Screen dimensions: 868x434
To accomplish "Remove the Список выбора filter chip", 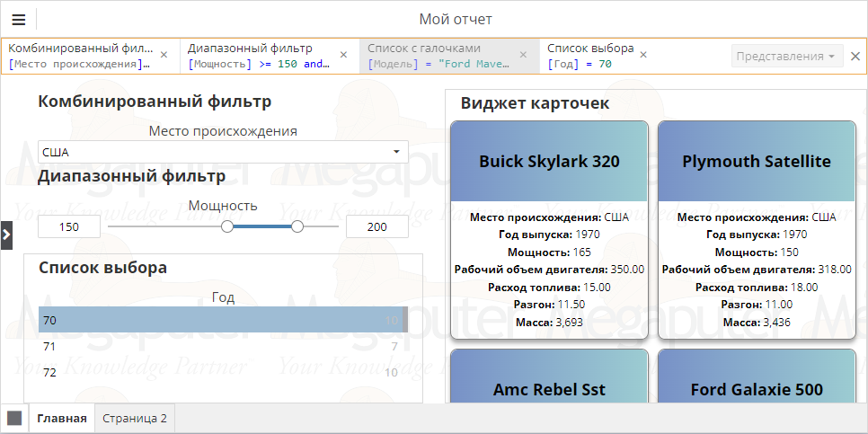I will coord(643,55).
